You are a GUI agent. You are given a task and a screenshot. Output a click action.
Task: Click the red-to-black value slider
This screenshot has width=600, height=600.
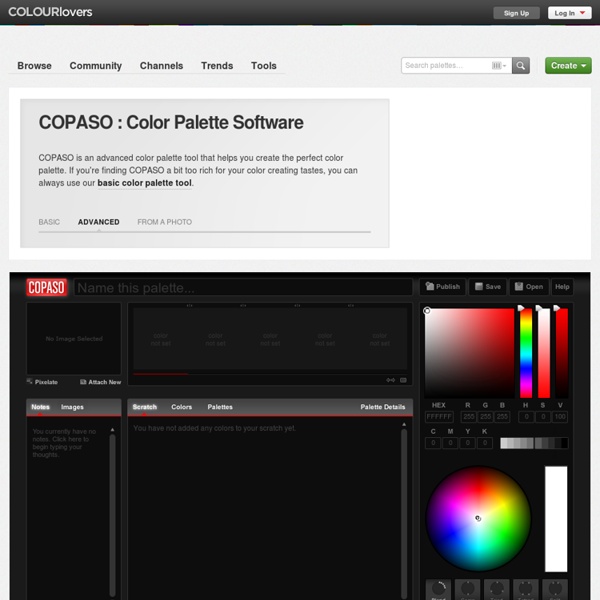(562, 354)
